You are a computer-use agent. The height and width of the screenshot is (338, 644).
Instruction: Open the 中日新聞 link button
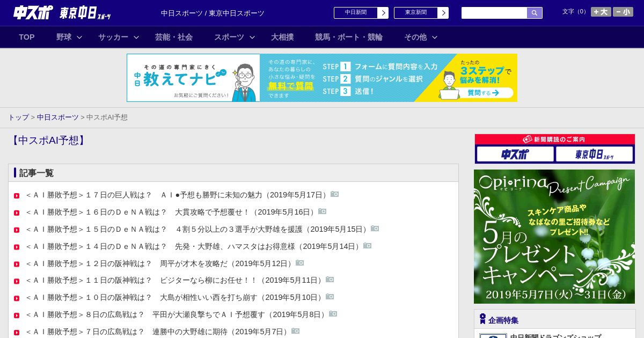[355, 13]
